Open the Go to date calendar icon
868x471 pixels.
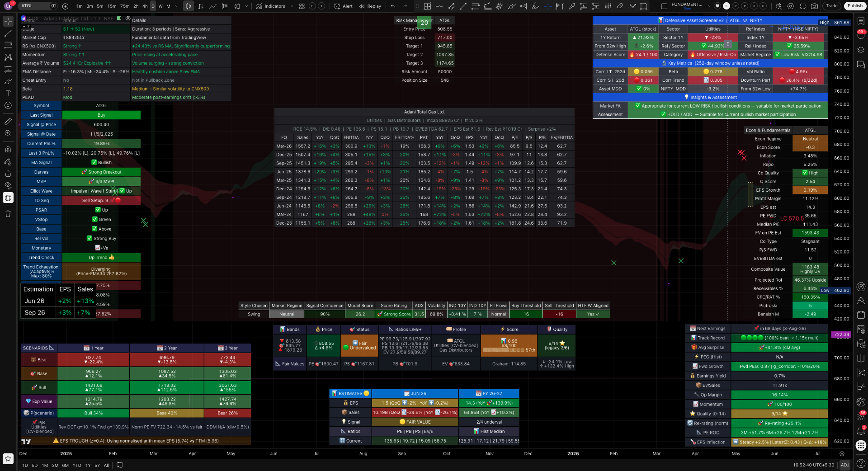(x=119, y=465)
